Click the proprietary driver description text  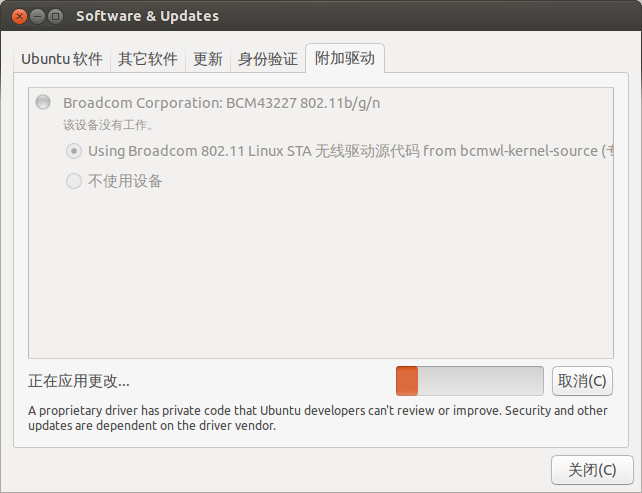tap(318, 418)
